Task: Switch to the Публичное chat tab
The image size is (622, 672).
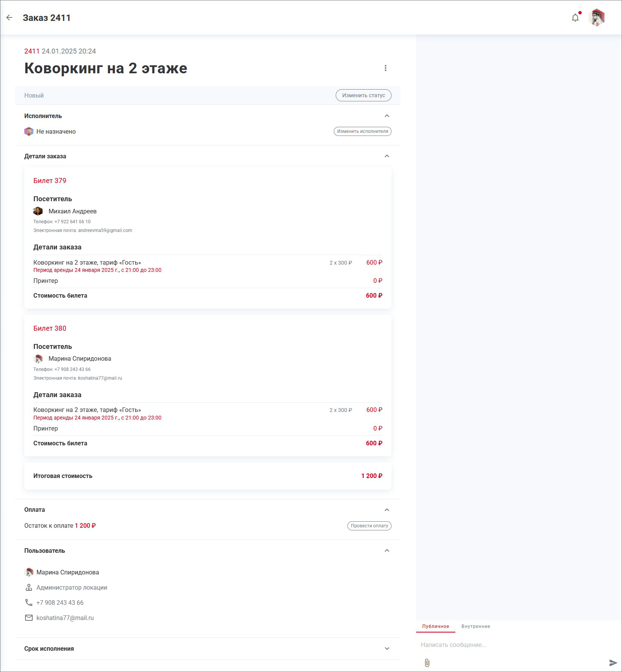Action: tap(436, 626)
